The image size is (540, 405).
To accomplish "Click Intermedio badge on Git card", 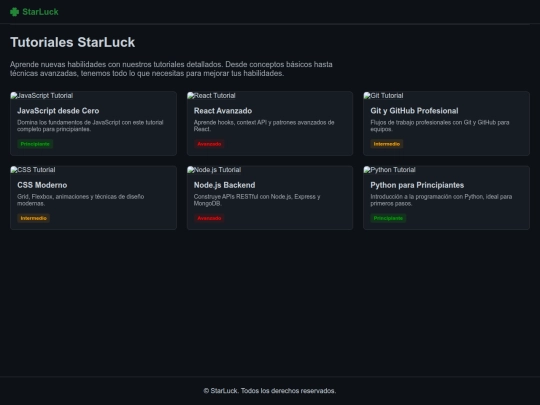I will coord(387,144).
